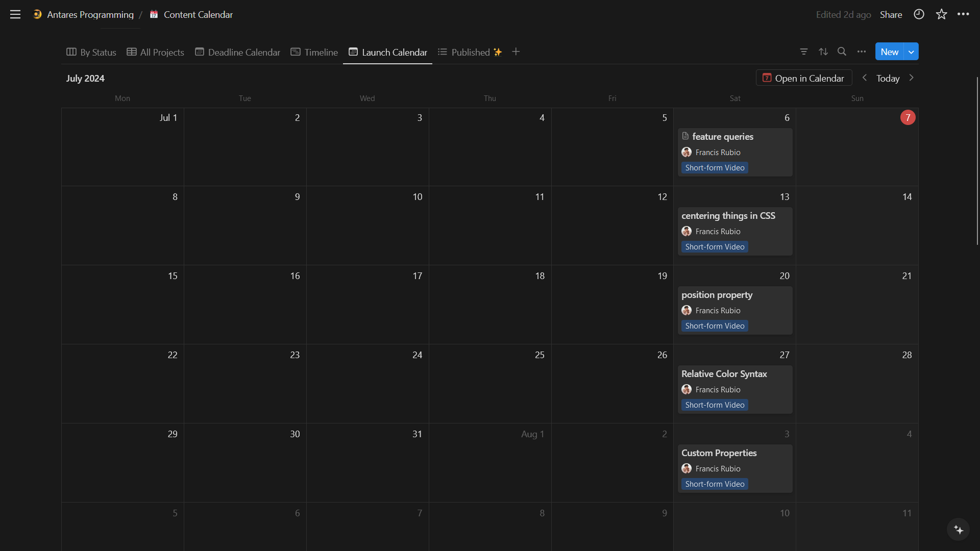This screenshot has width=980, height=551.
Task: Click the share icon in title bar
Action: click(891, 14)
